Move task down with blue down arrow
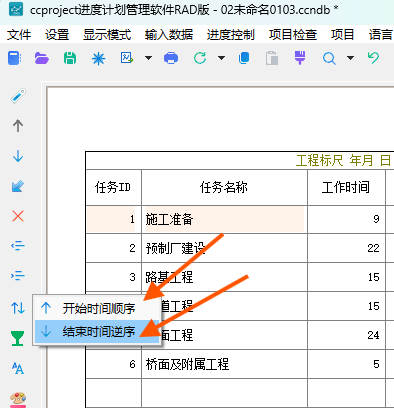Image resolution: width=394 pixels, height=408 pixels. [x=18, y=156]
